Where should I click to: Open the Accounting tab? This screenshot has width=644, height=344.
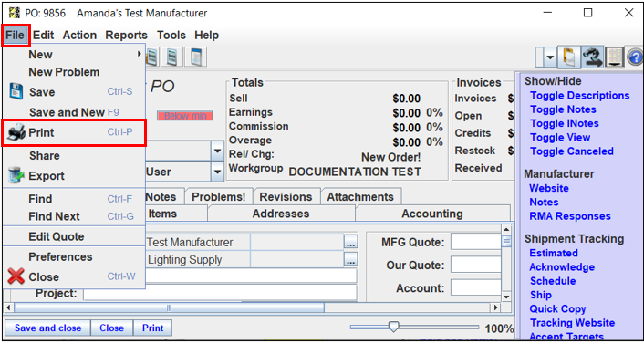432,214
